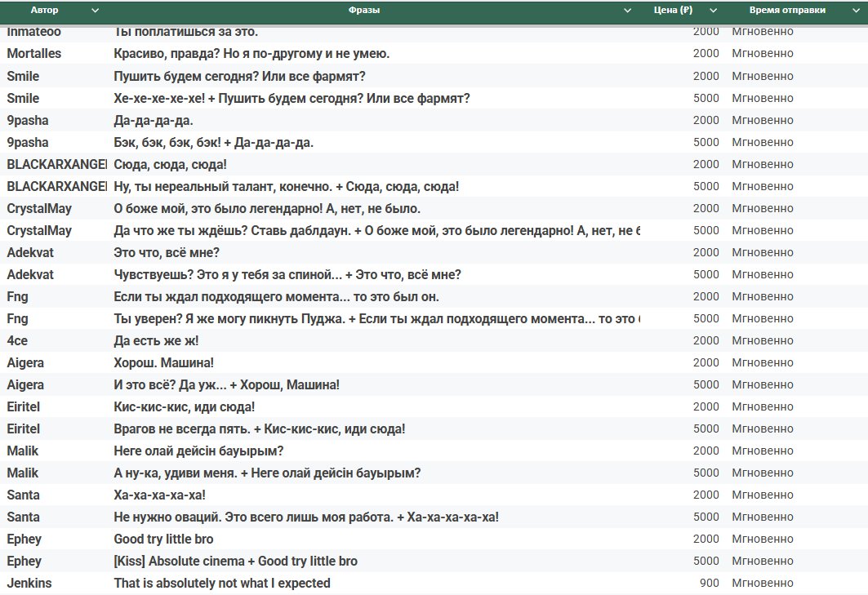Select author Adekvat in 'Это что, всё мне?' row
Screen dimensions: 868x595
click(x=30, y=252)
